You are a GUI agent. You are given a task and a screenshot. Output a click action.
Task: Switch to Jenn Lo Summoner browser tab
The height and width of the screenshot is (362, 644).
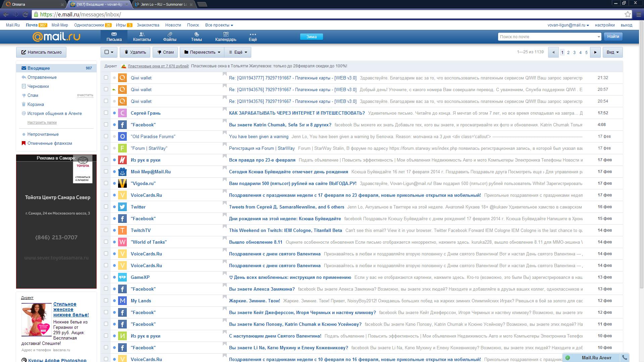click(164, 4)
